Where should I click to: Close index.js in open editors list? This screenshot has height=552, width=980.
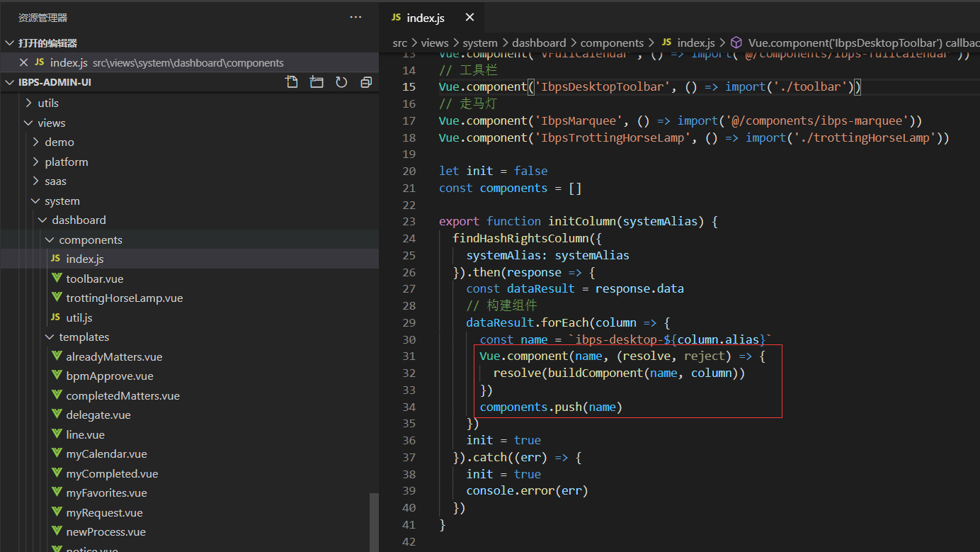[x=23, y=62]
